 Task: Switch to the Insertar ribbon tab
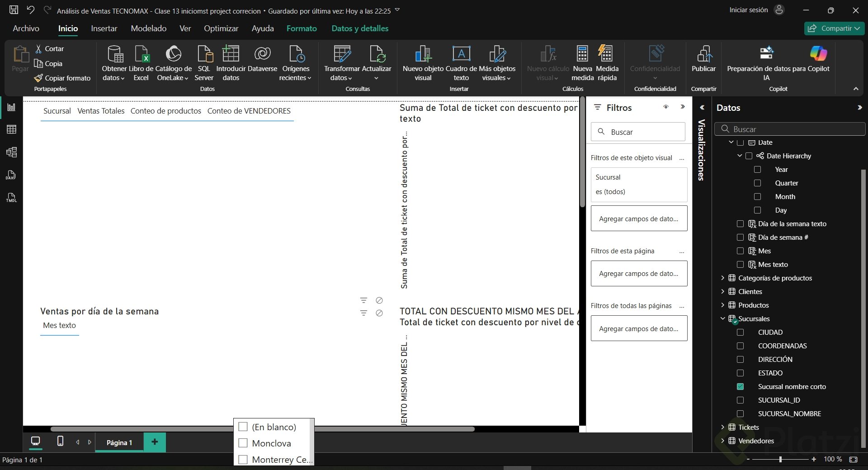pos(104,28)
